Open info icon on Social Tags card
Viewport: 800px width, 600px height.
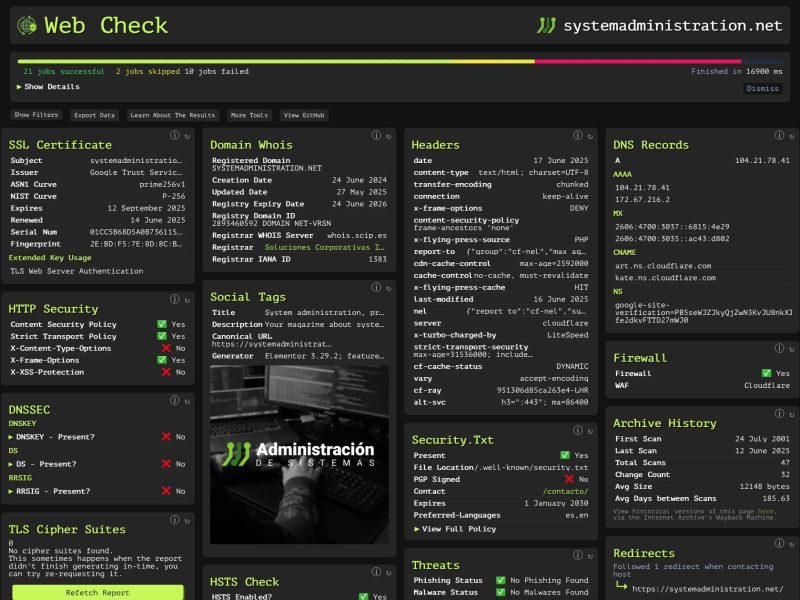point(376,287)
